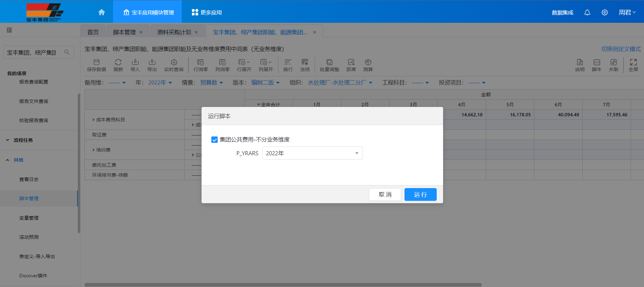Uncheck 集团公共费用-不分业务维度 checkbox
This screenshot has height=287, width=644.
215,140
